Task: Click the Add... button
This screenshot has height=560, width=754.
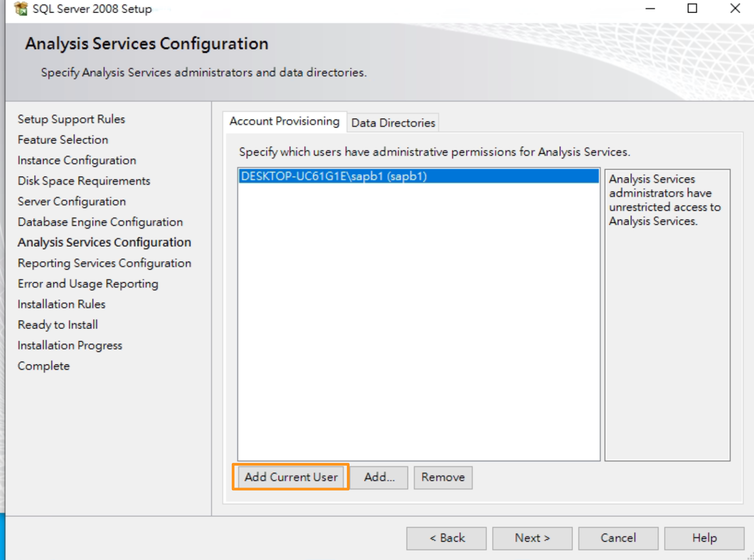Action: (379, 477)
